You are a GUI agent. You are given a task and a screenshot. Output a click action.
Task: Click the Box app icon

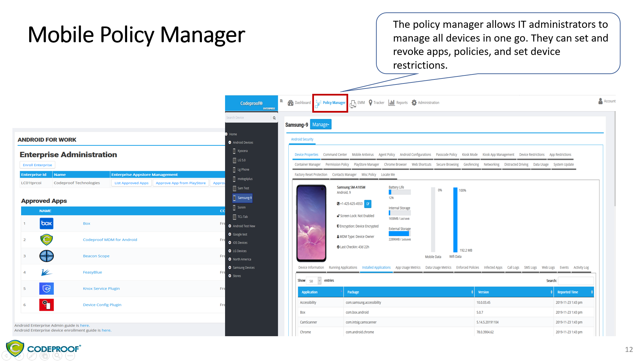pyautogui.click(x=46, y=223)
